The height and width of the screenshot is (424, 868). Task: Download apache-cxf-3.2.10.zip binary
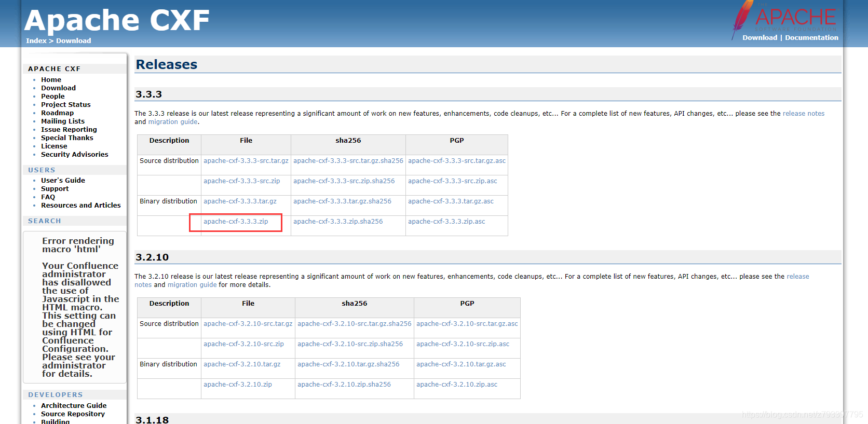click(x=238, y=385)
